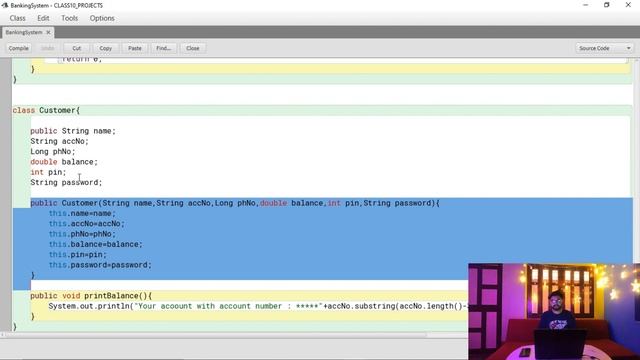Click the vertical scrollbar of the editor
Screen dimensions: 640x360
click(x=637, y=160)
